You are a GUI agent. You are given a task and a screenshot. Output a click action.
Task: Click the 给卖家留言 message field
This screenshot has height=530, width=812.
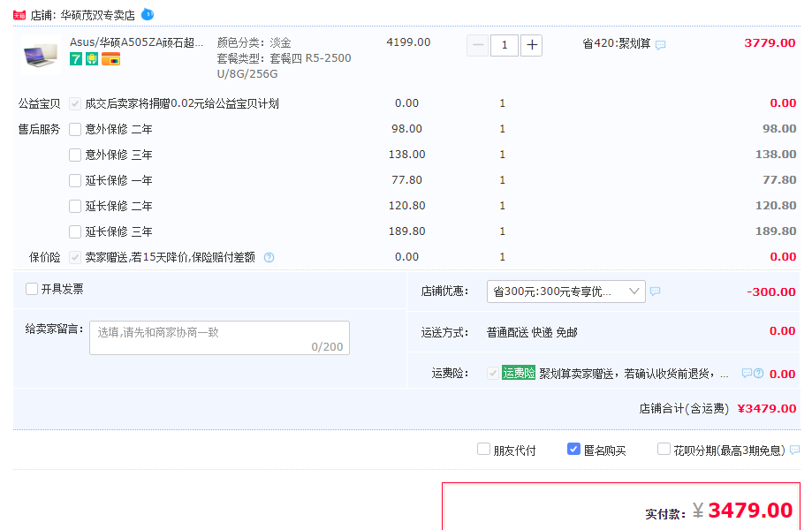220,338
